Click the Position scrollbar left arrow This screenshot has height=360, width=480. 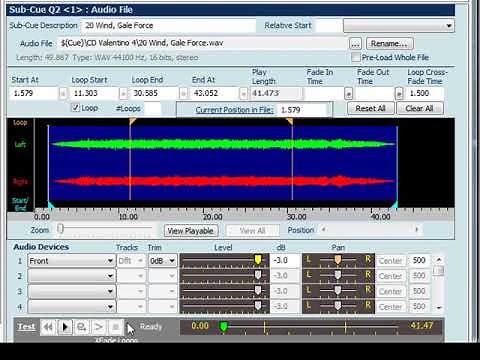tap(323, 230)
